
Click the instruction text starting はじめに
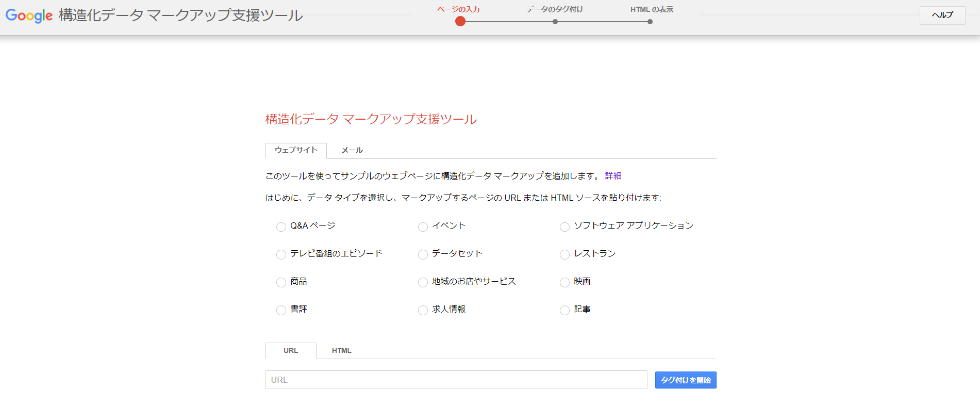tap(463, 198)
